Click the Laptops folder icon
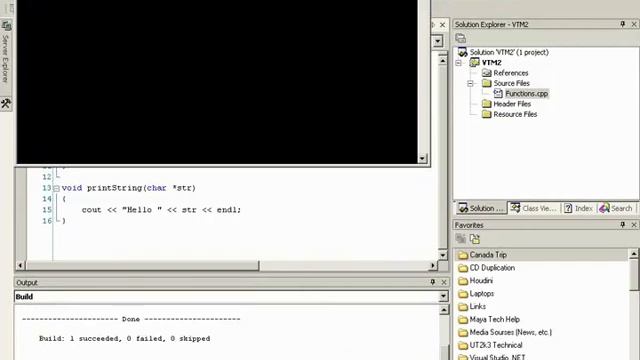This screenshot has height=360, width=640. pyautogui.click(x=462, y=294)
